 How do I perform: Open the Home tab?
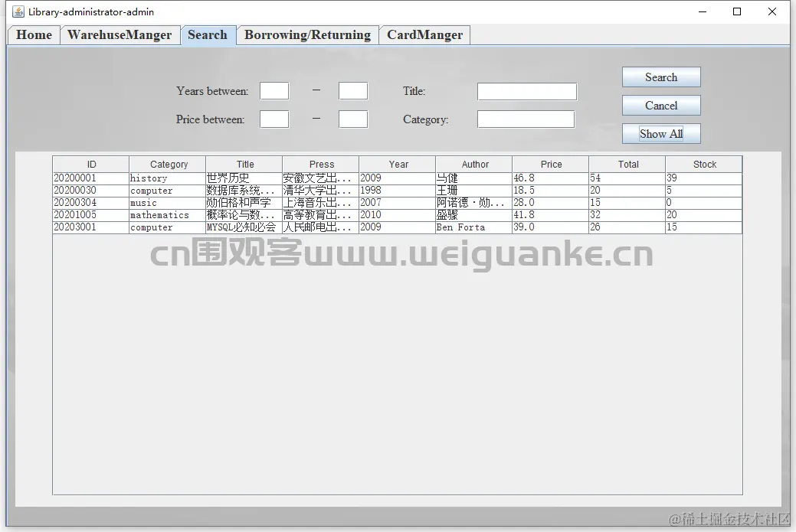[x=34, y=35]
